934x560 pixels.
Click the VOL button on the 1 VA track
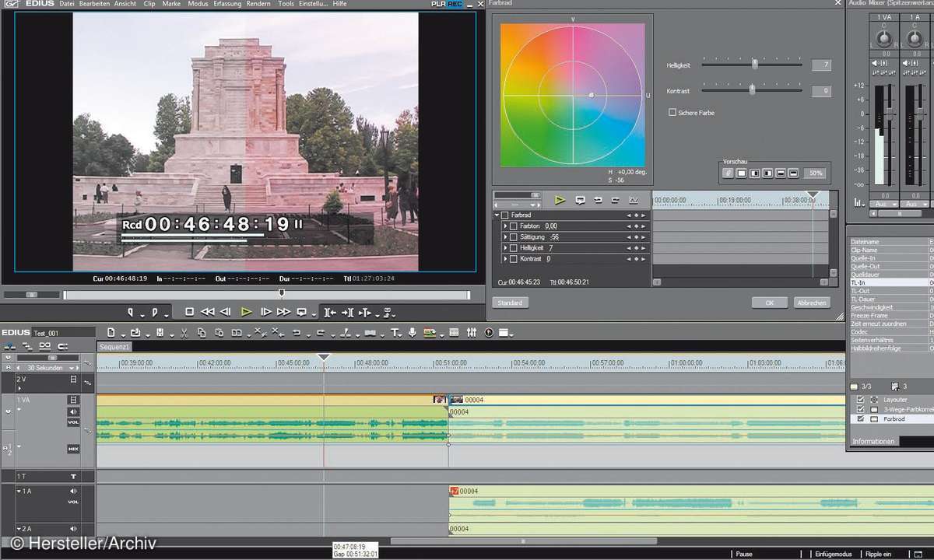click(73, 422)
